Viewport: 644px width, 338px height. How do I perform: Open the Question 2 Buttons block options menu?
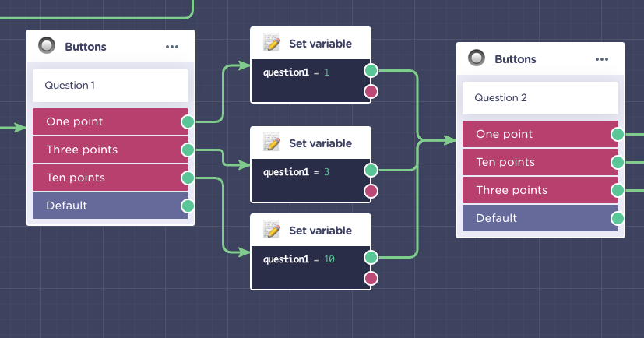pyautogui.click(x=602, y=59)
